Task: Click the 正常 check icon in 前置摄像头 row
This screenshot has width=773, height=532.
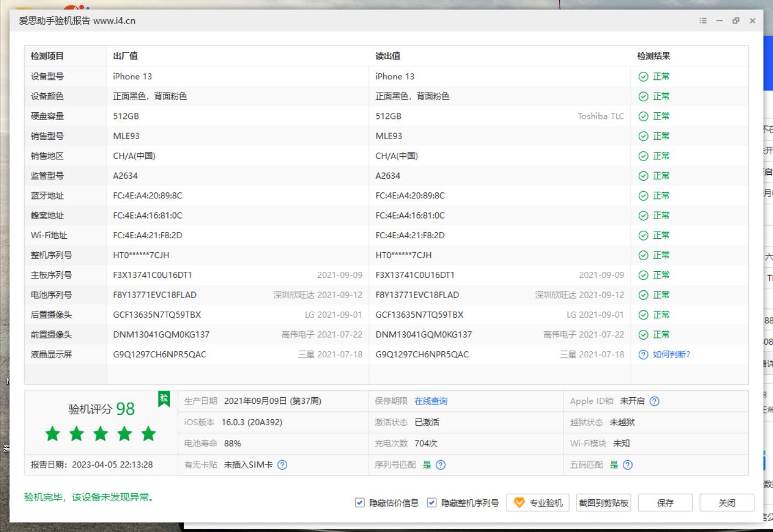Action: [x=644, y=335]
